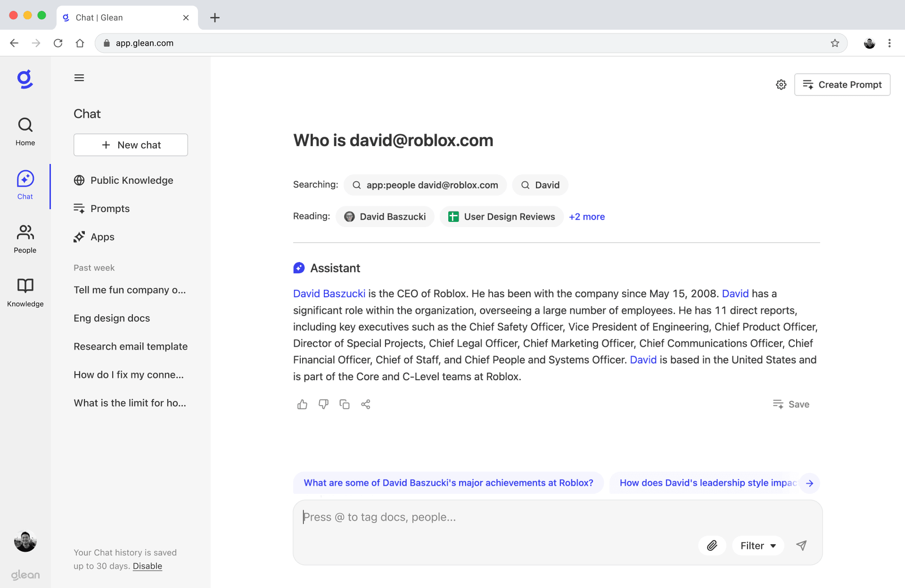Open user profile avatar in sidebar
Viewport: 905px width, 588px height.
[25, 541]
